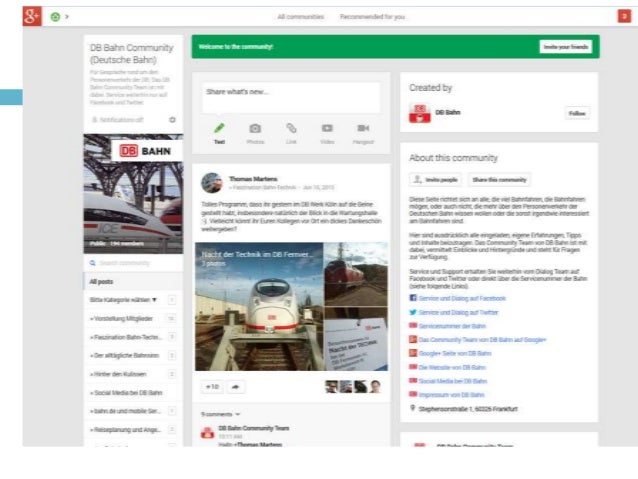This screenshot has height=479, width=638.
Task: Open community settings gear icon
Action: click(173, 120)
